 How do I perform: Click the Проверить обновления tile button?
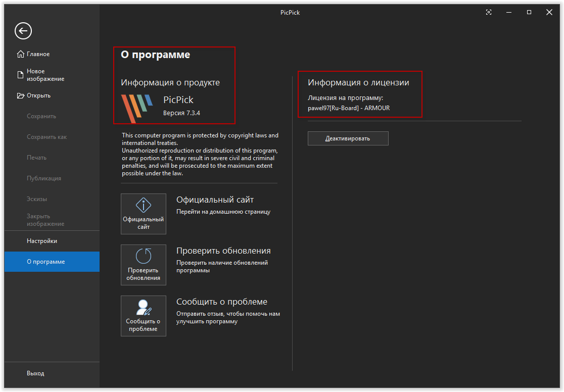pyautogui.click(x=144, y=265)
